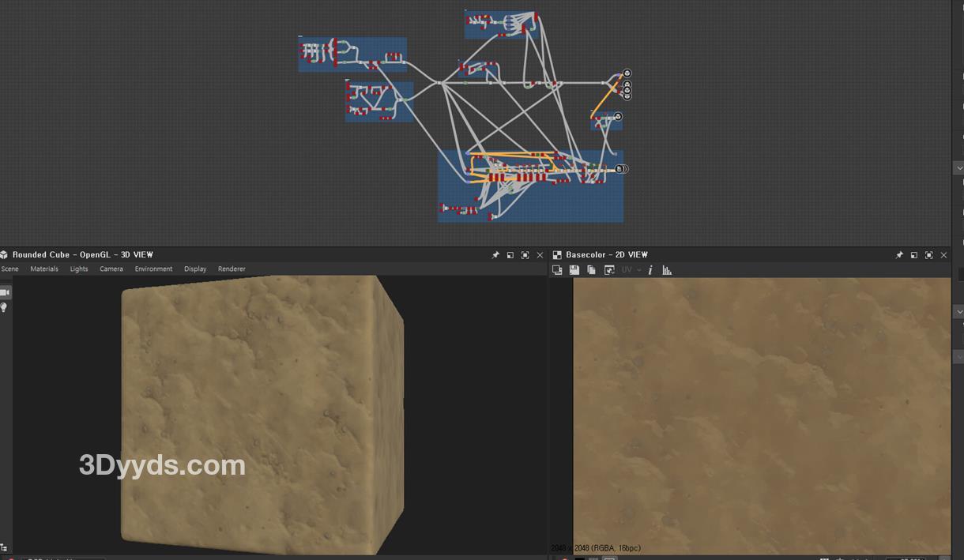Click the Basecolor texture preview image

click(762, 415)
